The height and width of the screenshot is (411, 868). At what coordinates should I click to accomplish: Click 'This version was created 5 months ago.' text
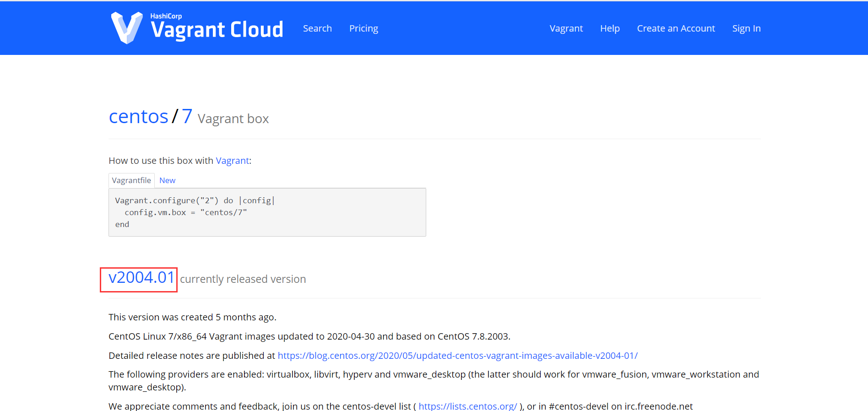pos(192,317)
